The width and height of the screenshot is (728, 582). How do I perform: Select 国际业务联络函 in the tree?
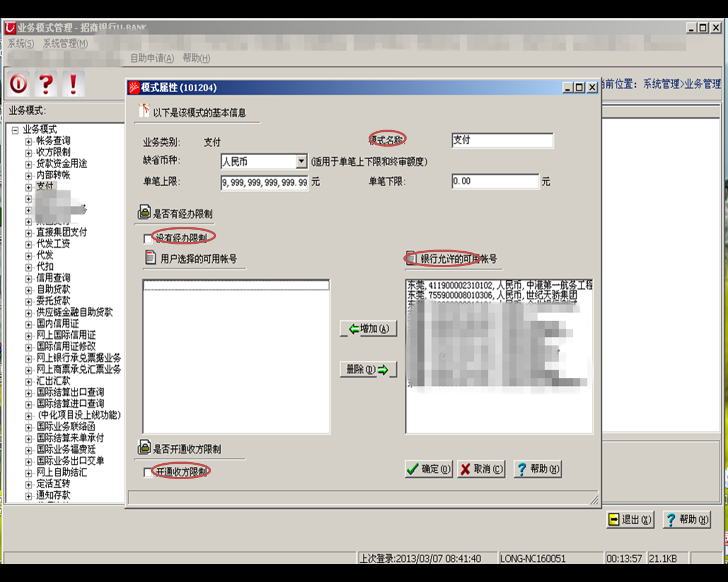[66, 426]
